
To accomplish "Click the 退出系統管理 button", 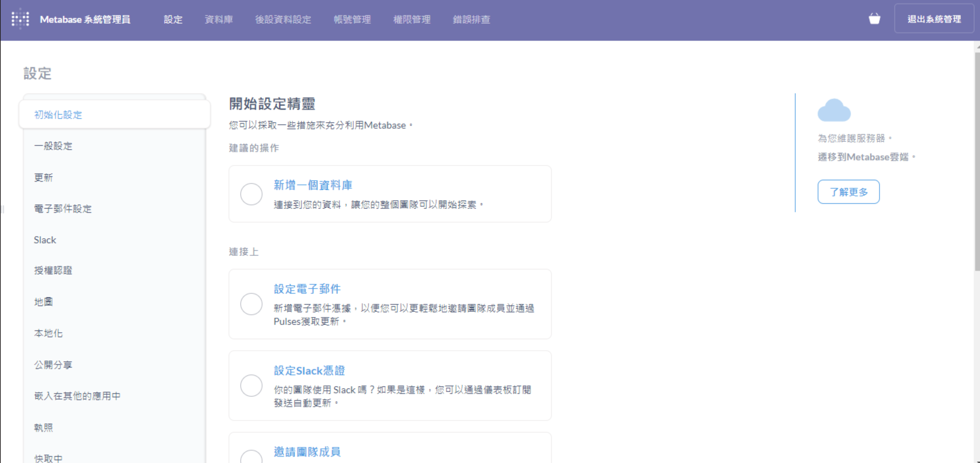I will click(x=934, y=19).
